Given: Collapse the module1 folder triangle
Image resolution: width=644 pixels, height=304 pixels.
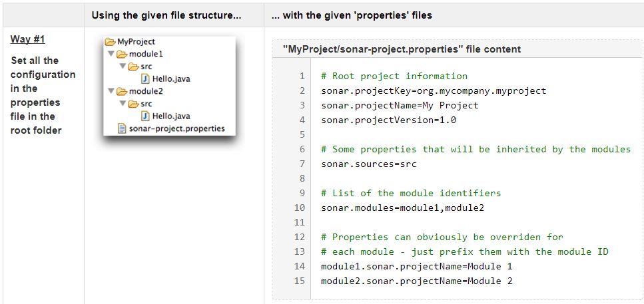Looking at the screenshot, I should tap(111, 54).
